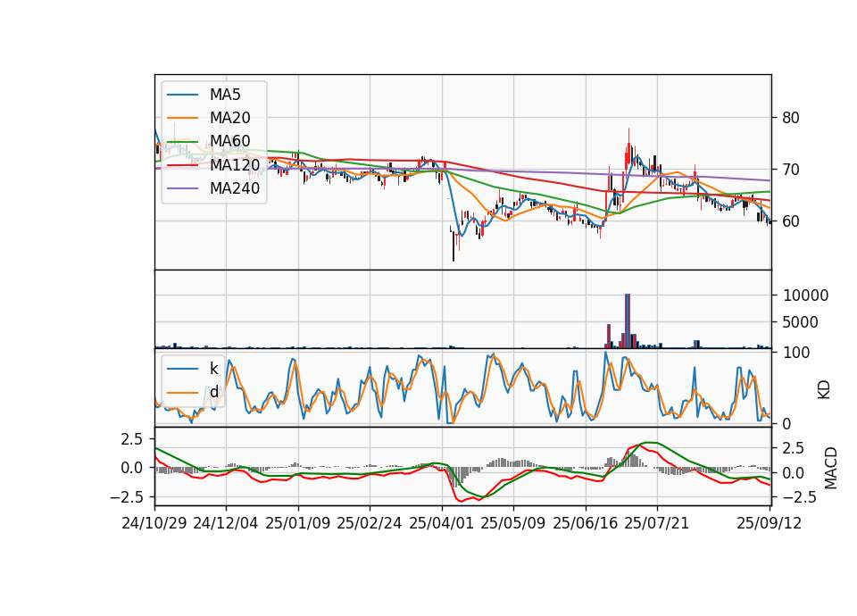Click the 25/06/16 date label
The image size is (857, 616).
[586, 523]
